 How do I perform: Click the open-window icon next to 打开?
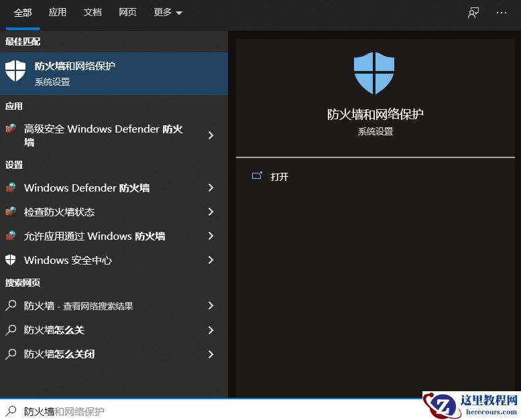click(x=257, y=176)
